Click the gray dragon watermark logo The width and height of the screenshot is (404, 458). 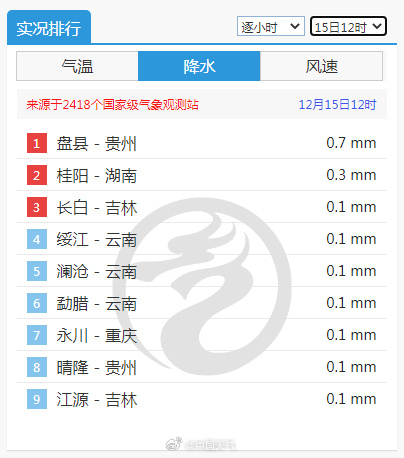(x=202, y=287)
